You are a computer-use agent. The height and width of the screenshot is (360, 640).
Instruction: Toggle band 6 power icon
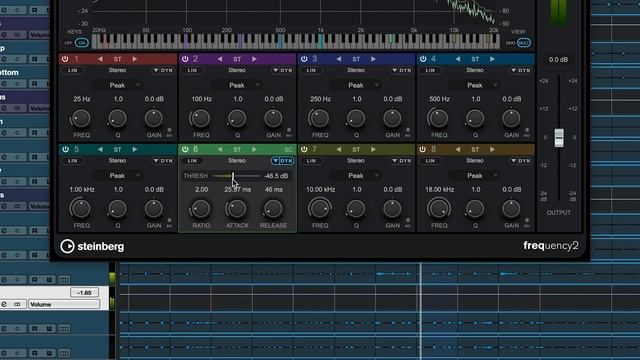pos(185,149)
